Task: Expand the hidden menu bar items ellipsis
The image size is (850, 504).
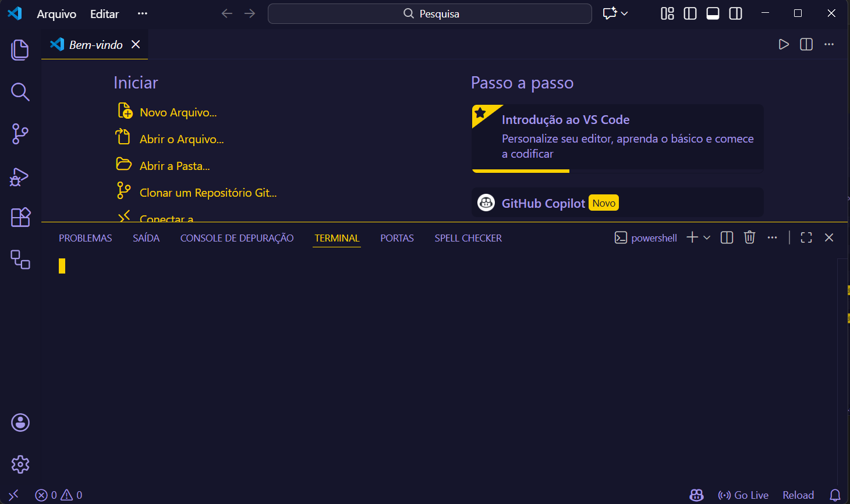Action: tap(142, 13)
